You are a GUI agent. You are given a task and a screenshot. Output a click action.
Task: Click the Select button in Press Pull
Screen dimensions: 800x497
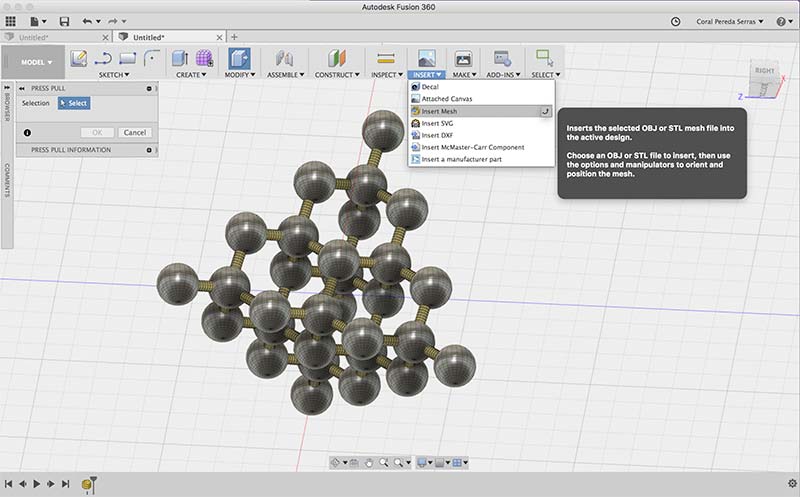coord(74,103)
